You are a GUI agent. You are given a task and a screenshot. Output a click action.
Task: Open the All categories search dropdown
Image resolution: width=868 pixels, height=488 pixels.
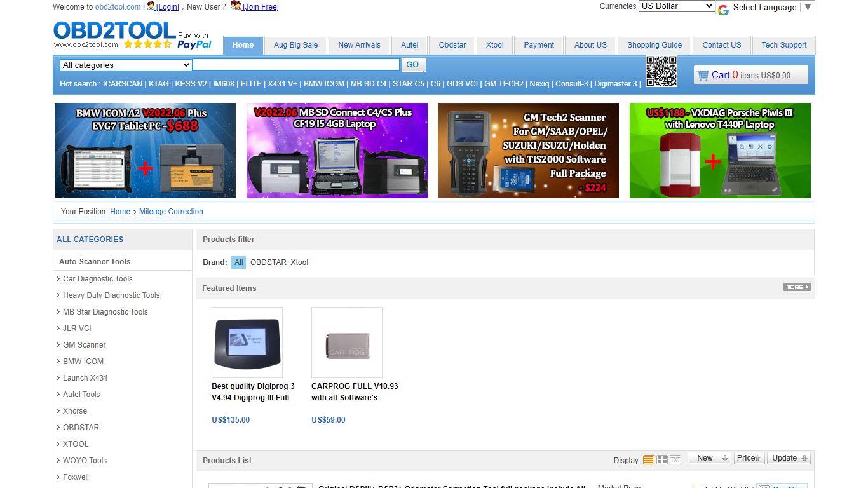click(126, 65)
